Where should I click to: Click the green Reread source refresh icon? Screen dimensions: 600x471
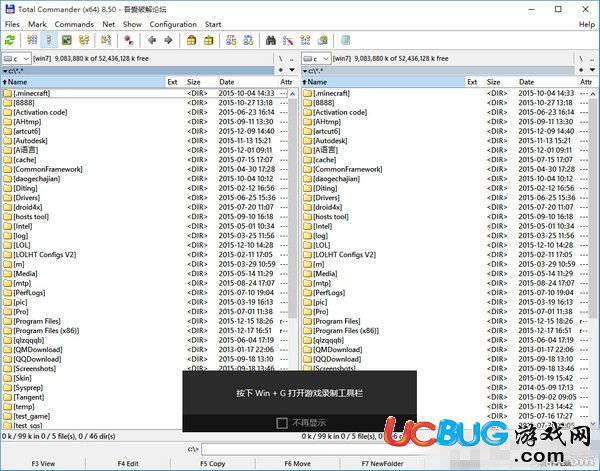[10, 40]
